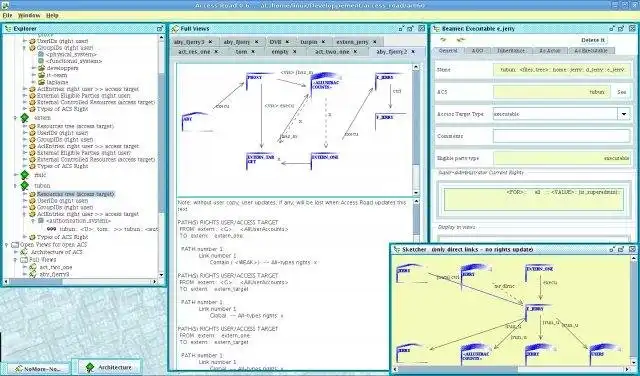Click the Architecture of ACS view icon
This screenshot has width=640, height=376.
click(24, 252)
